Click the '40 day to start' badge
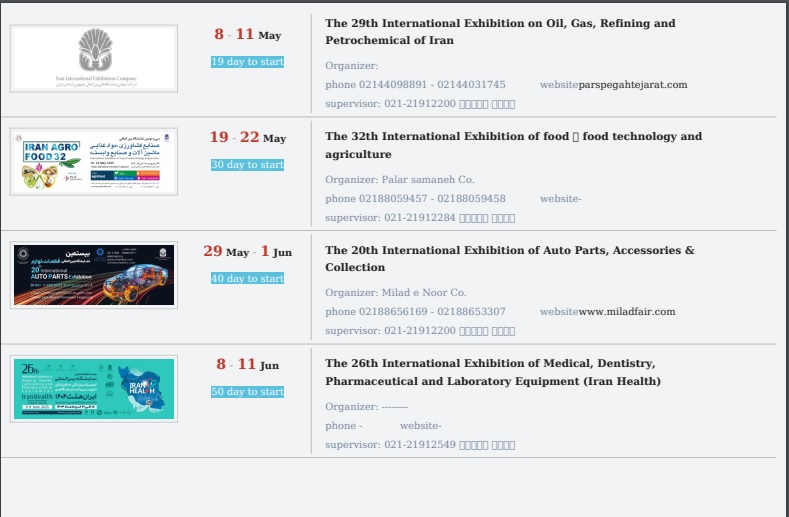Screen dimensions: 789x517 (x=247, y=279)
